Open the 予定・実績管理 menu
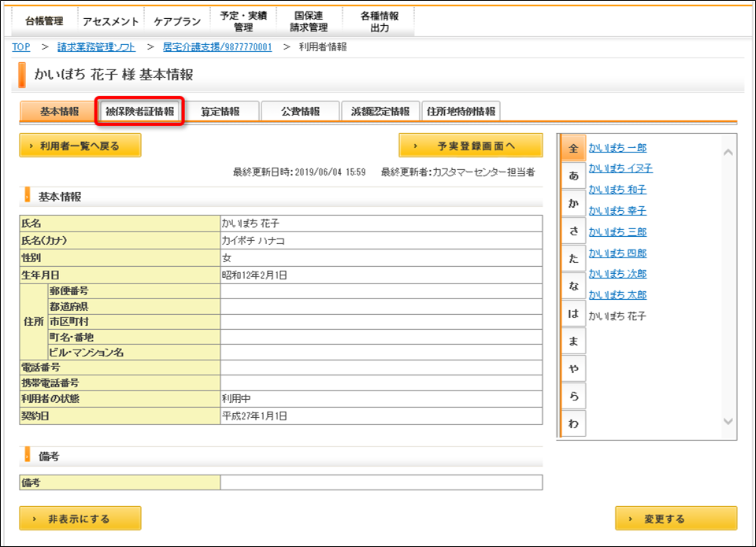Viewport: 756px width, 547px height. (243, 21)
